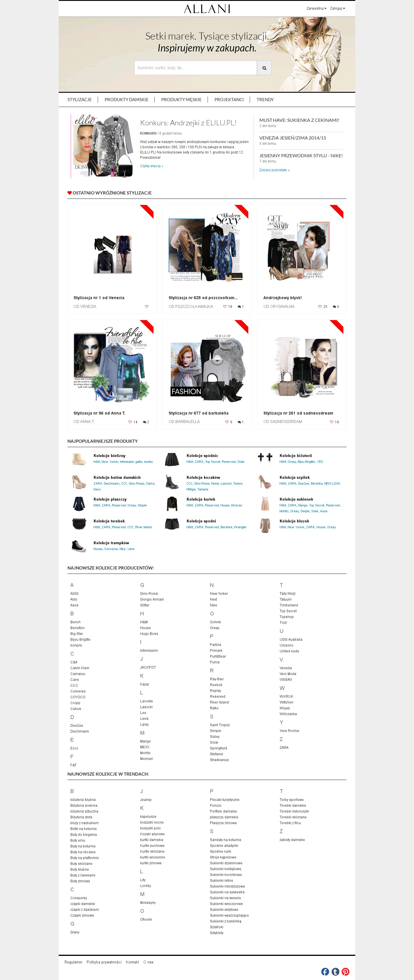Click the ALLANI logo
Image resolution: width=414 pixels, height=980 pixels.
click(x=207, y=9)
